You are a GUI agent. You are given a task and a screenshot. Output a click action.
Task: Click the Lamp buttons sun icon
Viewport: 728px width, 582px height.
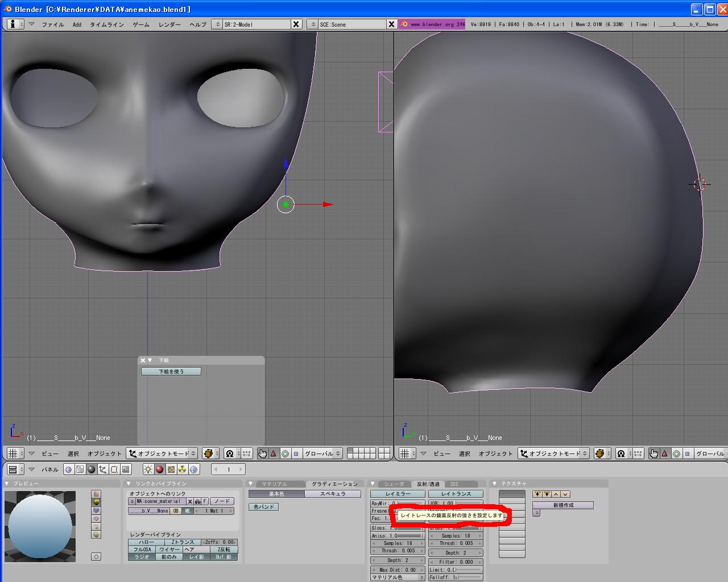pyautogui.click(x=148, y=469)
